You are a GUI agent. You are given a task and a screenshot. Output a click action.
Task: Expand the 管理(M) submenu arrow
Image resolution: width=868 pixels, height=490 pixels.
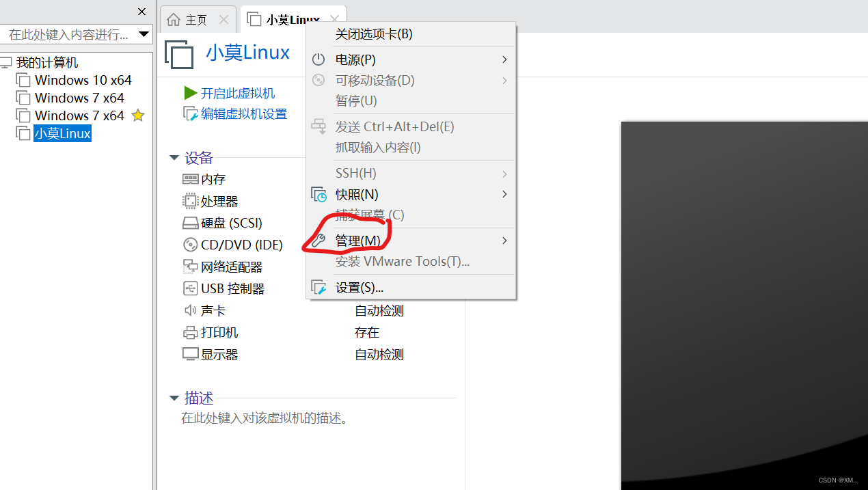click(x=504, y=241)
